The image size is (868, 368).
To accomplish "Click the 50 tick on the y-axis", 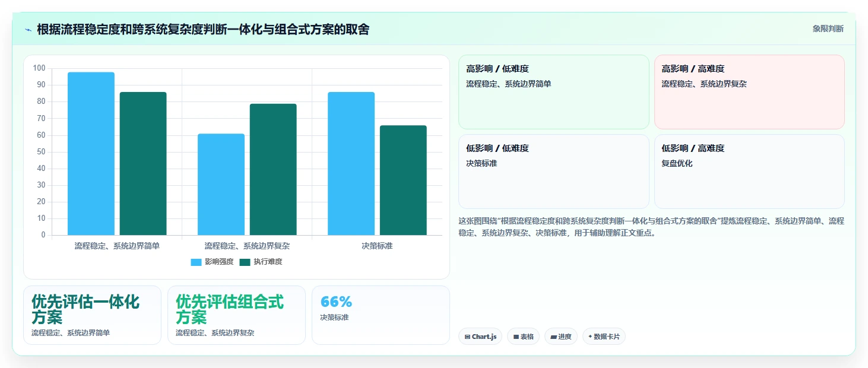I will (x=42, y=152).
